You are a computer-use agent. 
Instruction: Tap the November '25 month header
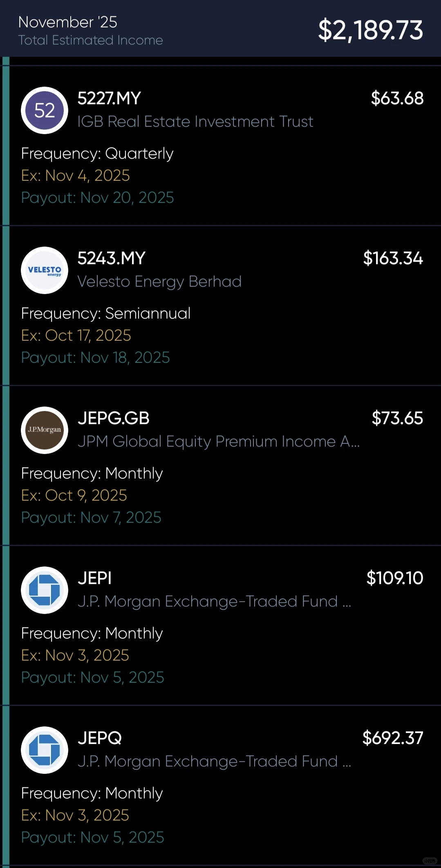pyautogui.click(x=68, y=22)
